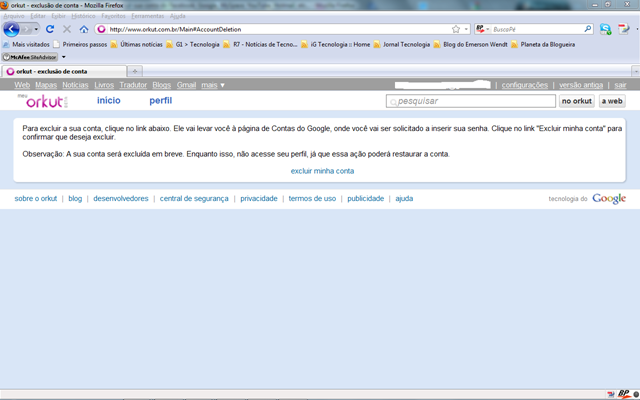Open the Arquivo menu
Image resolution: width=640 pixels, height=400 pixels.
14,16
